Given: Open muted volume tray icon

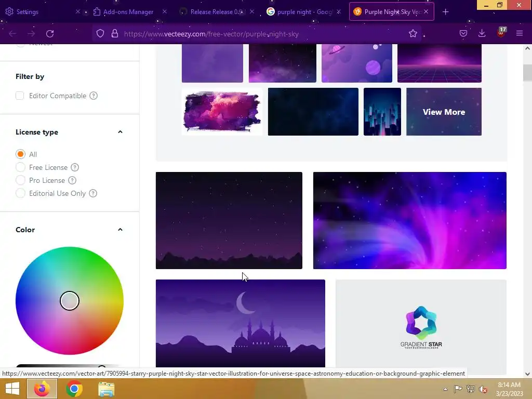Looking at the screenshot, I should point(483,389).
